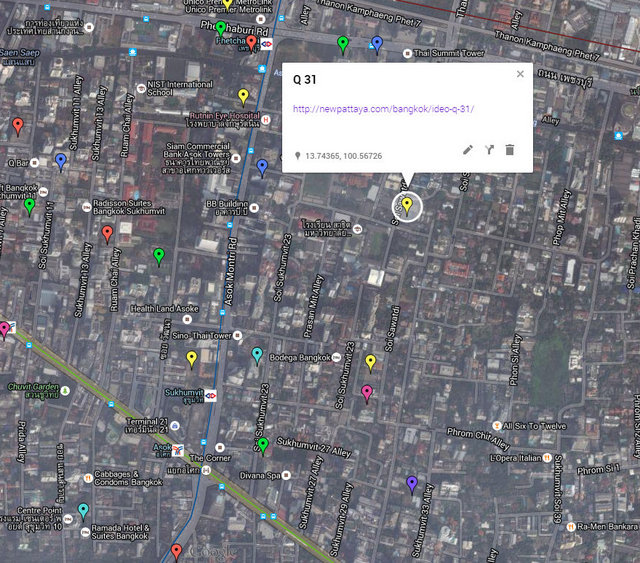Click blue pin beside Siam Commercial Bank Towers
Screen dimensions: 640x563
262,168
